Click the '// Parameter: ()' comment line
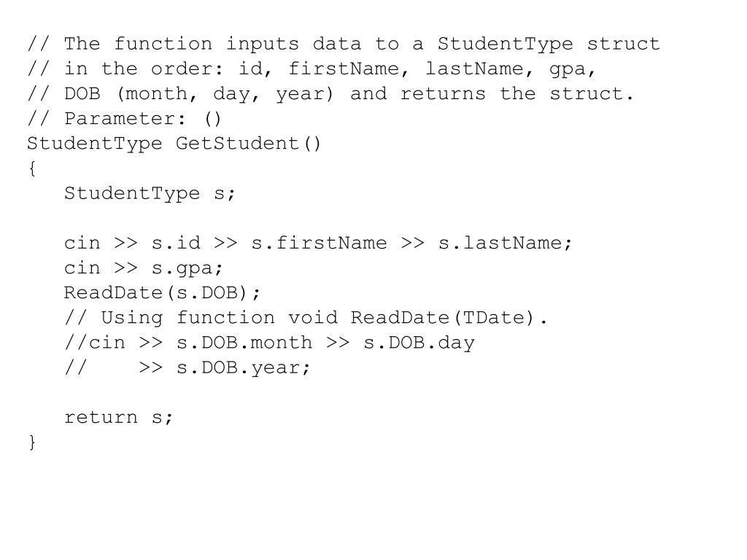 tap(124, 119)
